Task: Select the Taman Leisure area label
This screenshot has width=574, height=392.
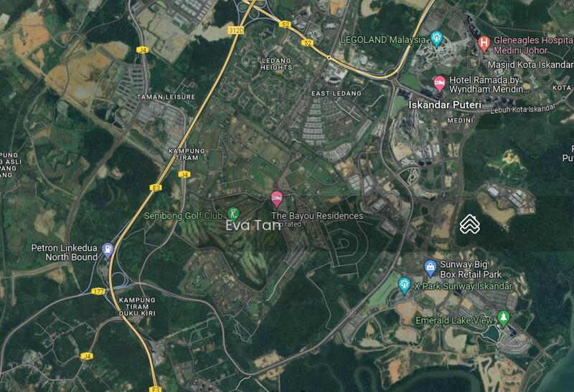Action: click(x=166, y=97)
